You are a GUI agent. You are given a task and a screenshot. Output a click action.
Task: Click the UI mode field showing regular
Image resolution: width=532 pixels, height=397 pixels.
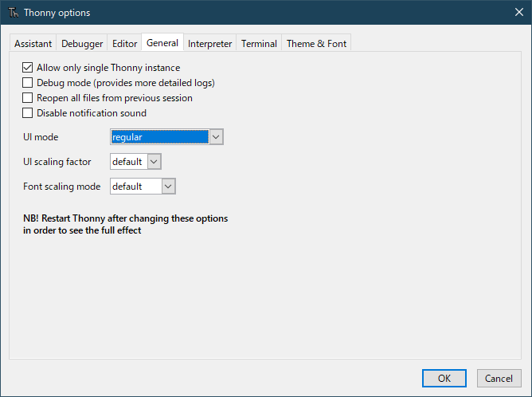pos(160,137)
